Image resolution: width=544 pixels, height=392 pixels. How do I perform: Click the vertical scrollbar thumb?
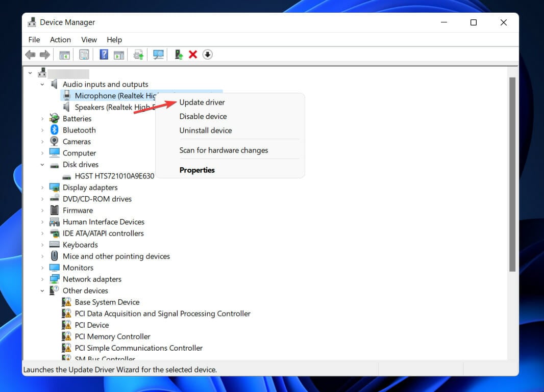point(512,174)
